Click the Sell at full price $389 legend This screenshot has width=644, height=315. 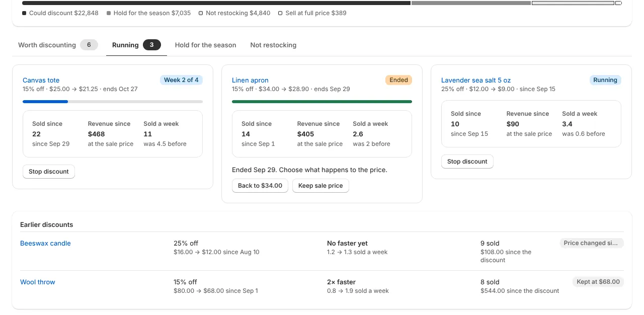[312, 13]
